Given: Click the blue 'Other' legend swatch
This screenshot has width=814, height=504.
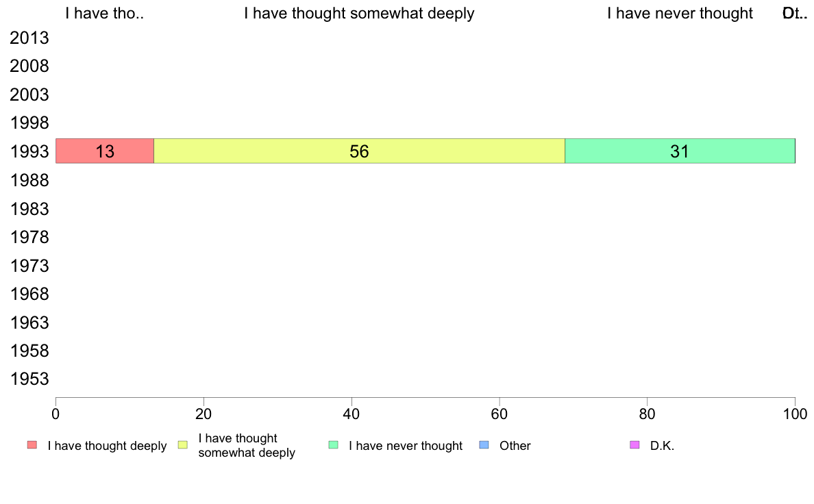Looking at the screenshot, I should 484,445.
